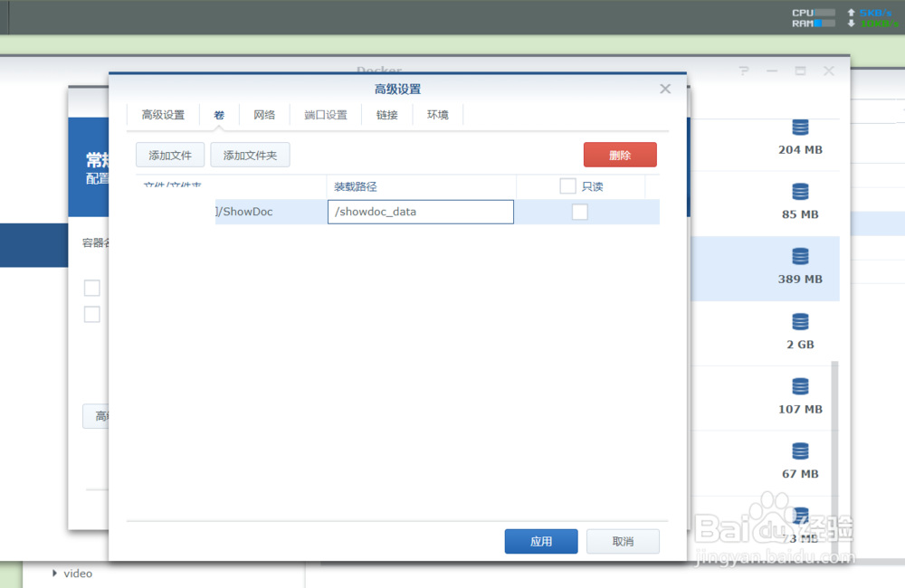Open the Docker window help icon
Screen dimensions: 905x588
point(743,71)
